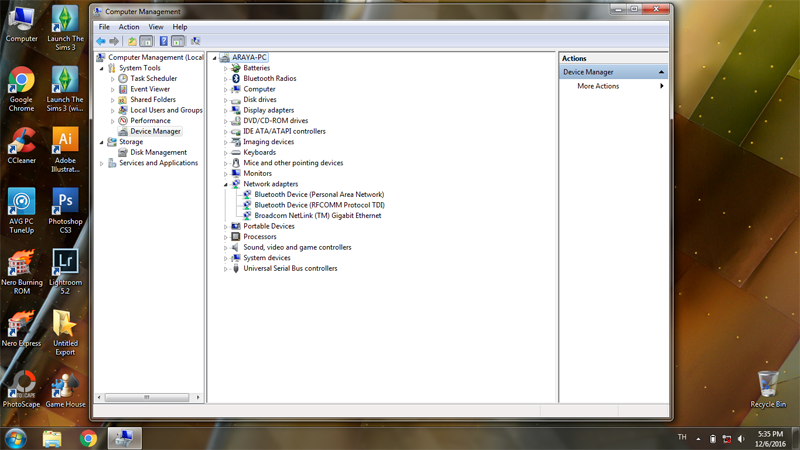This screenshot has width=800, height=450.
Task: Click the volume speaker tray icon
Action: pos(741,439)
